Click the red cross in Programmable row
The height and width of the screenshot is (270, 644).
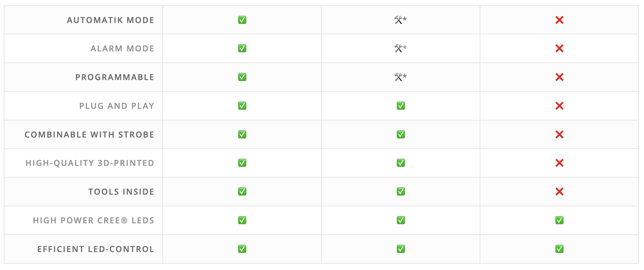pyautogui.click(x=559, y=77)
